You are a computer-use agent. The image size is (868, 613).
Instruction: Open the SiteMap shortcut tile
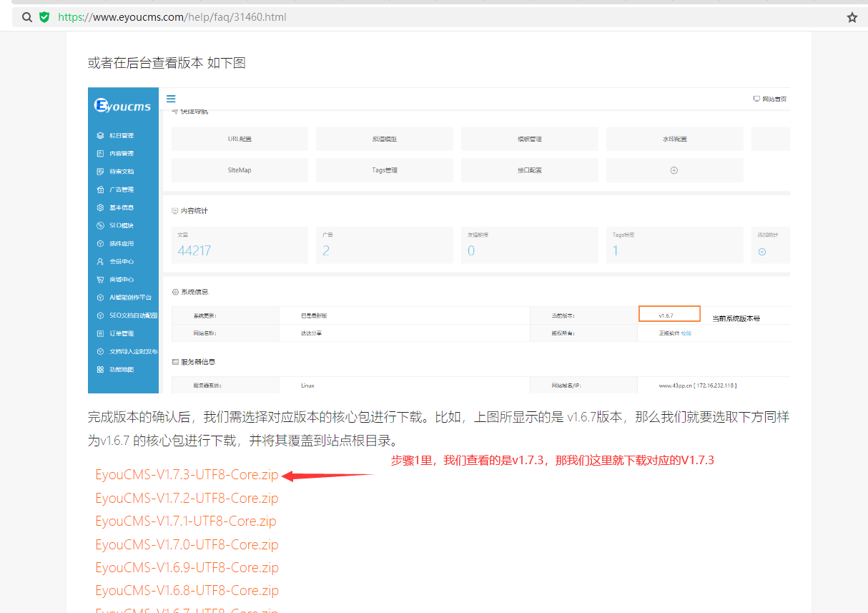[240, 170]
